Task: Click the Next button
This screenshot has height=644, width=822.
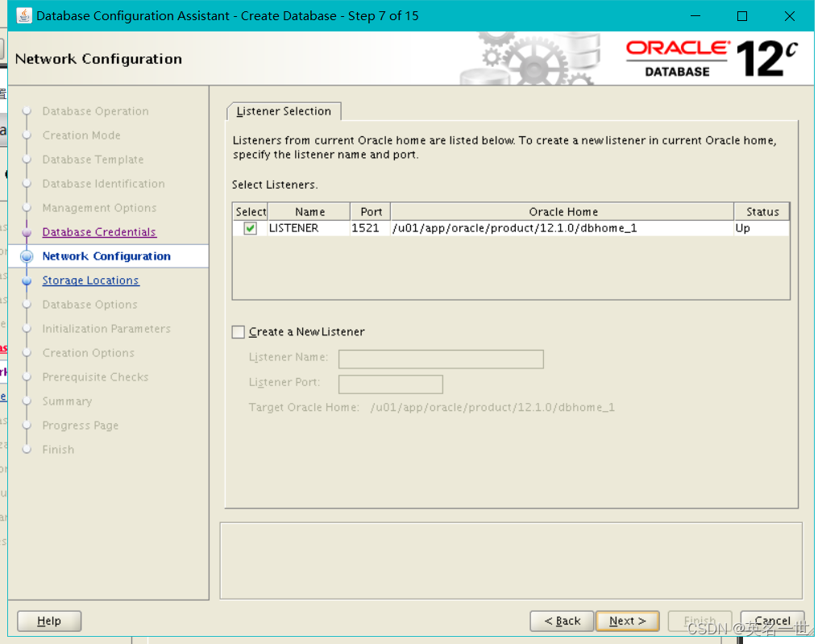Action: click(x=628, y=621)
